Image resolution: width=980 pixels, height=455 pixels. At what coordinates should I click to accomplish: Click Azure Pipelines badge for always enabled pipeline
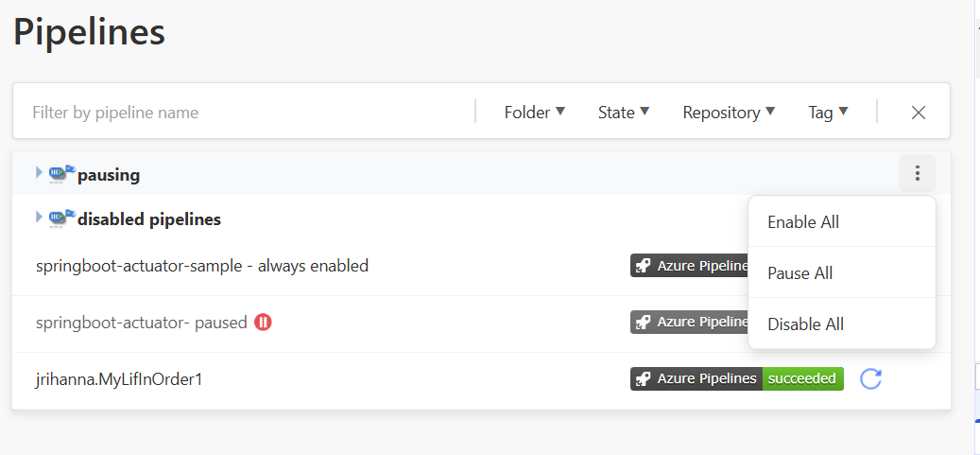coord(689,266)
